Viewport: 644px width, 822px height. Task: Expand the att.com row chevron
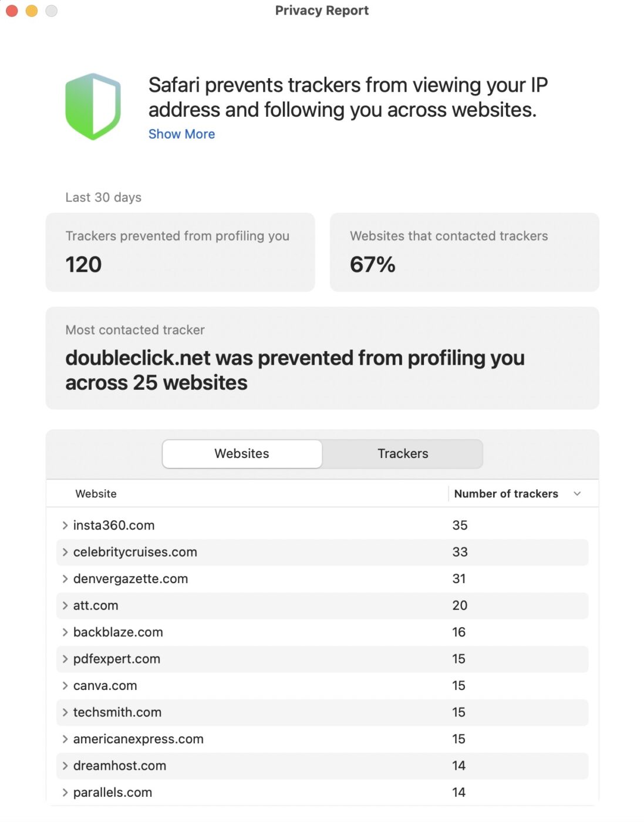(x=65, y=605)
